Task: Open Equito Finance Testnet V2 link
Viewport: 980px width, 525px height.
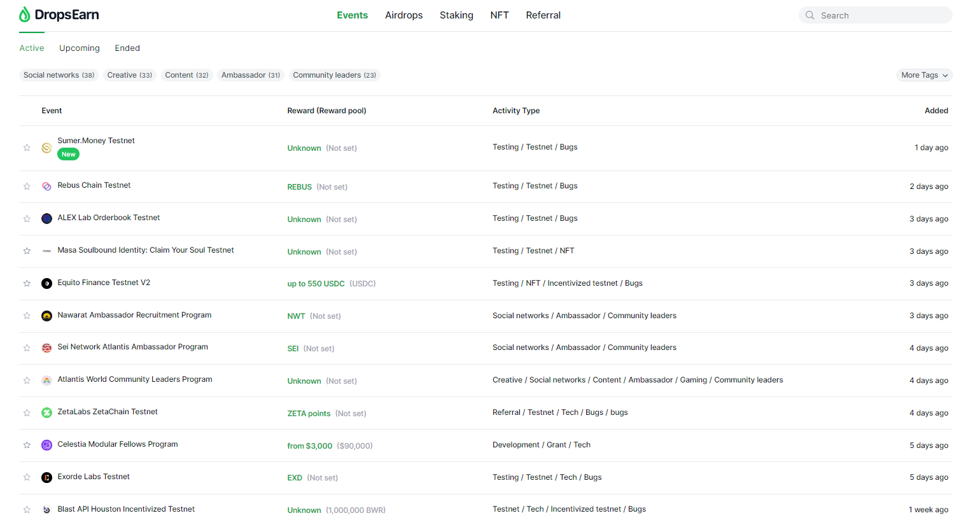Action: point(104,283)
